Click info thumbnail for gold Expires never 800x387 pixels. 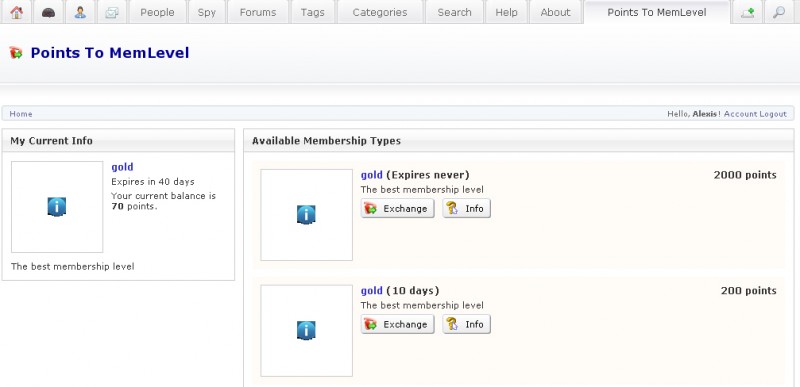point(306,215)
